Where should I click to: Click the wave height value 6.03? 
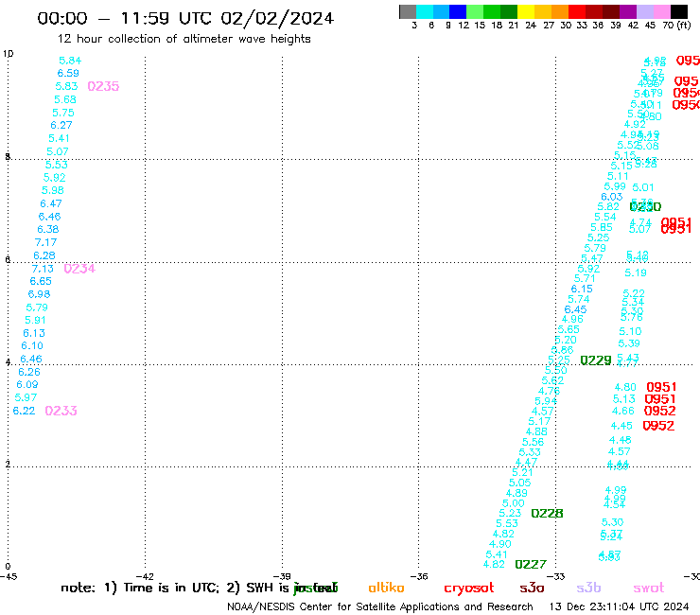612,197
